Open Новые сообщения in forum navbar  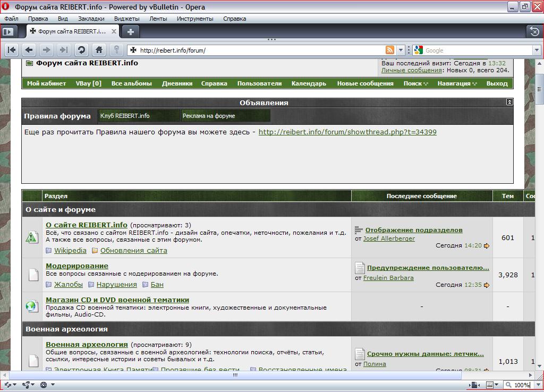[x=365, y=83]
